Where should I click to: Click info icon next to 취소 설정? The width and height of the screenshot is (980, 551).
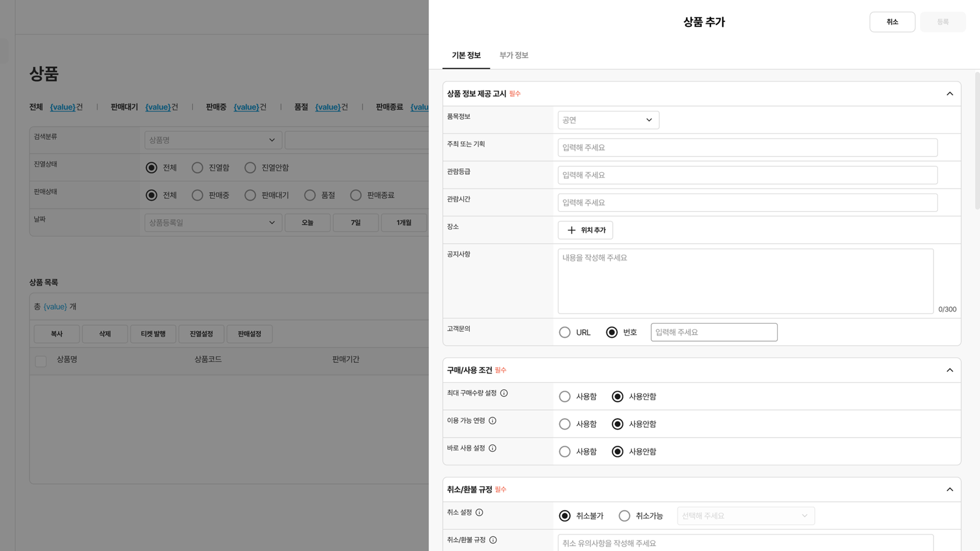pos(480,512)
